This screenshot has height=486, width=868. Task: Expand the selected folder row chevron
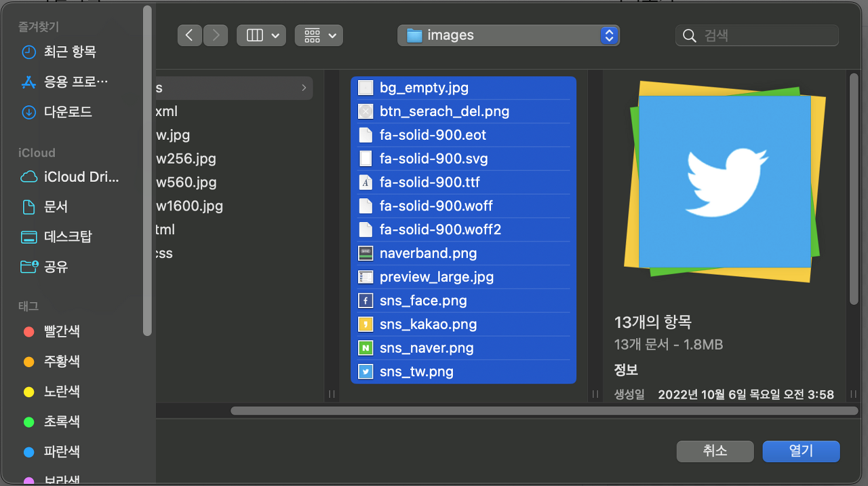[303, 88]
